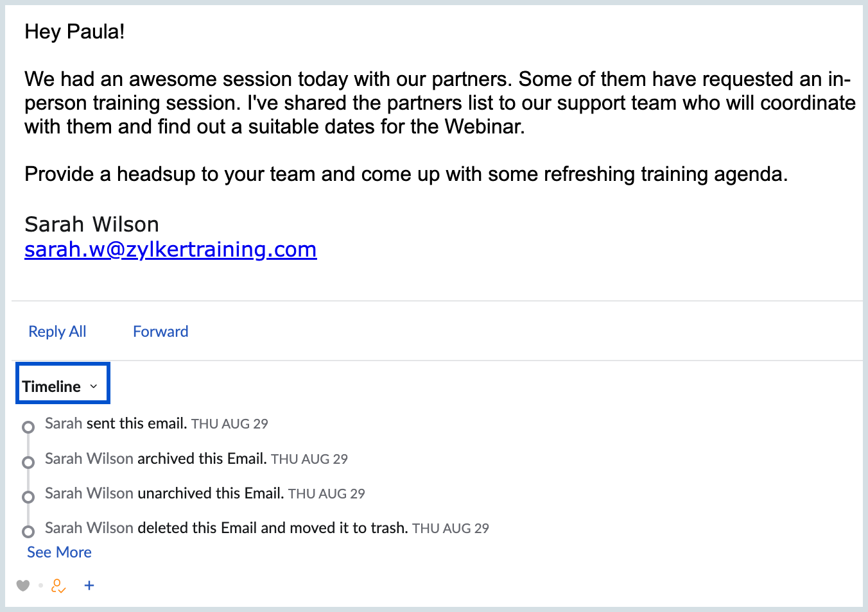
Task: Click the grey heart like icon
Action: (23, 585)
